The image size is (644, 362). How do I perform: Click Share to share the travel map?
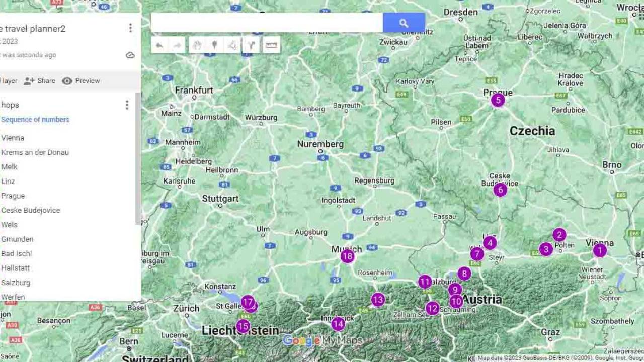[x=39, y=80]
